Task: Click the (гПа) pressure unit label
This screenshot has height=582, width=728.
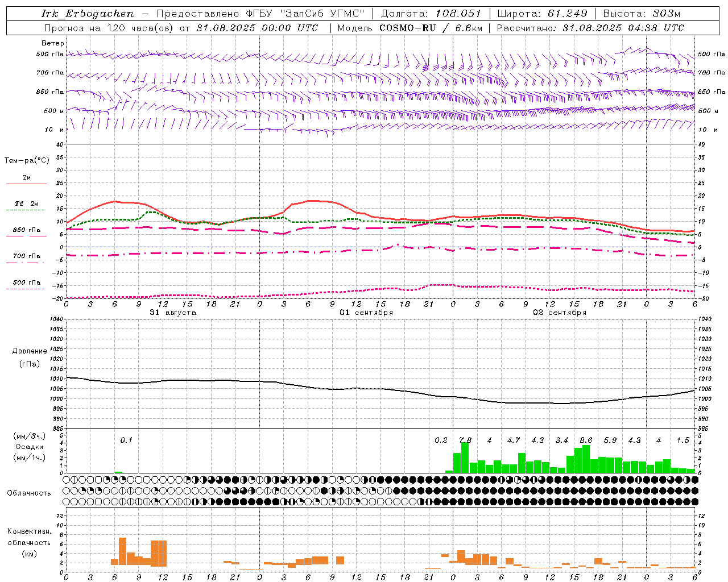Action: click(x=29, y=364)
